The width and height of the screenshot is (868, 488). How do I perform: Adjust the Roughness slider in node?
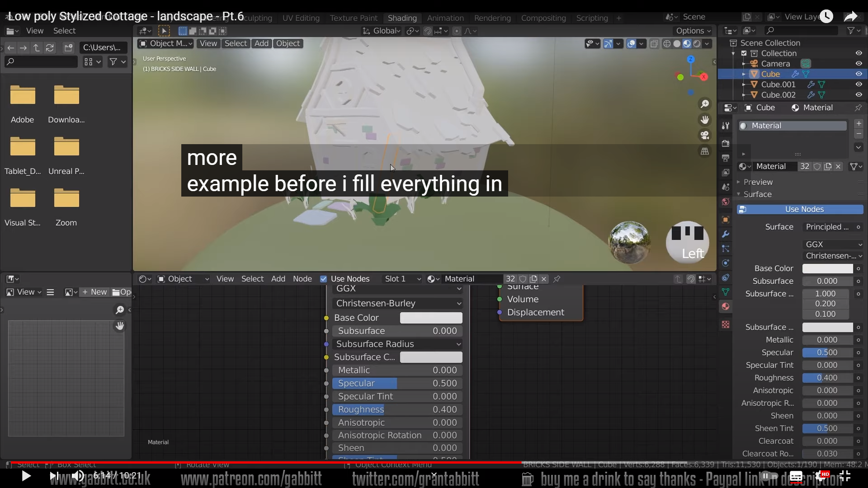[x=397, y=409]
